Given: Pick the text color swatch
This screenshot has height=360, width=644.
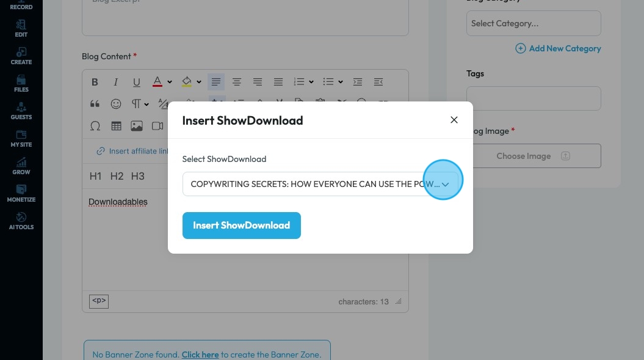Looking at the screenshot, I should pos(157,82).
